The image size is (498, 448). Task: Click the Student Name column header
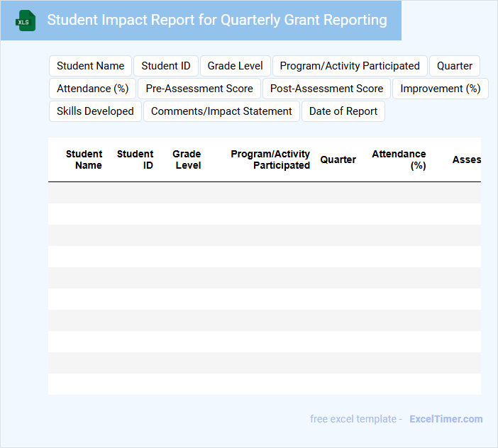(84, 159)
